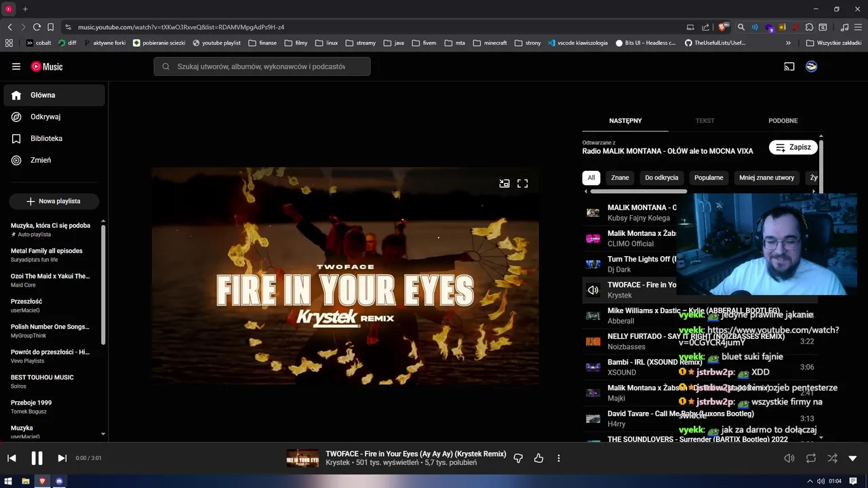Open Metal Family all episodes playlist

[x=52, y=255]
